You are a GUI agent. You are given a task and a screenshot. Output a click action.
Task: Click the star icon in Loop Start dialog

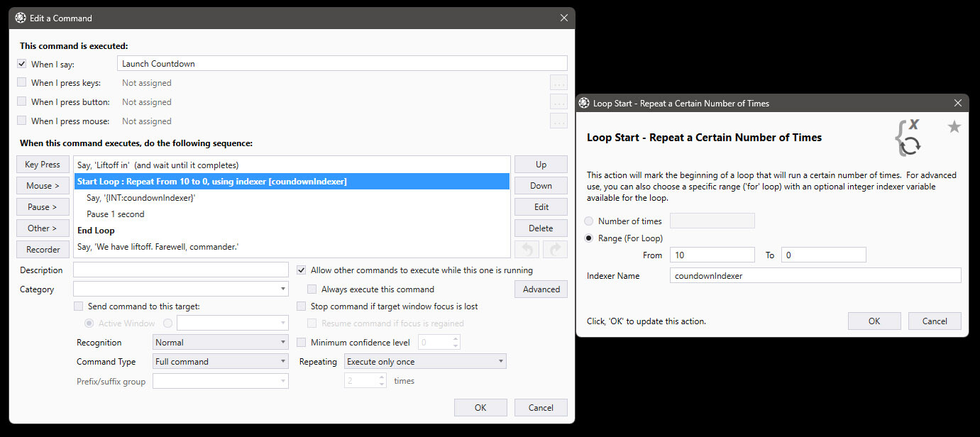(x=954, y=126)
